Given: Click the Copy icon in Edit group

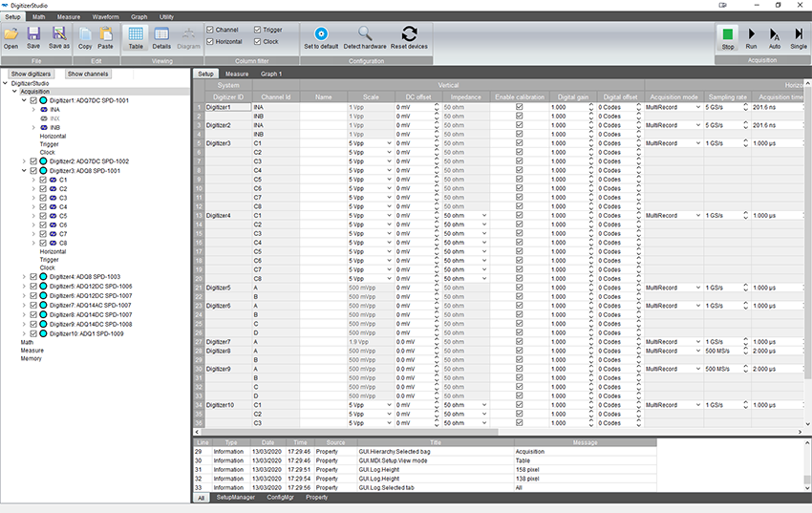Looking at the screenshot, I should 85,34.
